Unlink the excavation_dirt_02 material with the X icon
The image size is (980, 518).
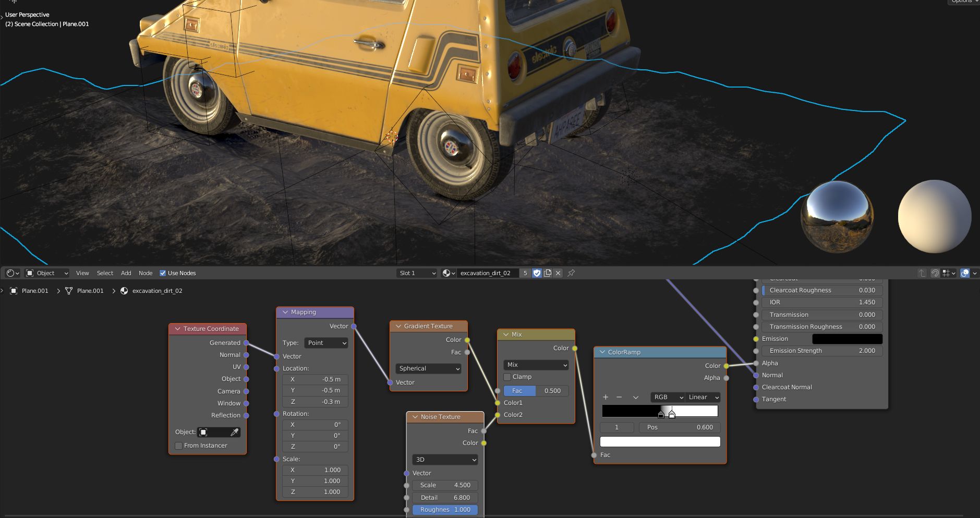click(558, 273)
